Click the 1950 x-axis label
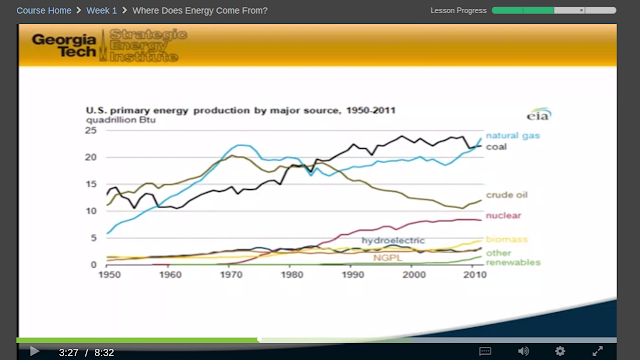The image size is (640, 360). (109, 275)
